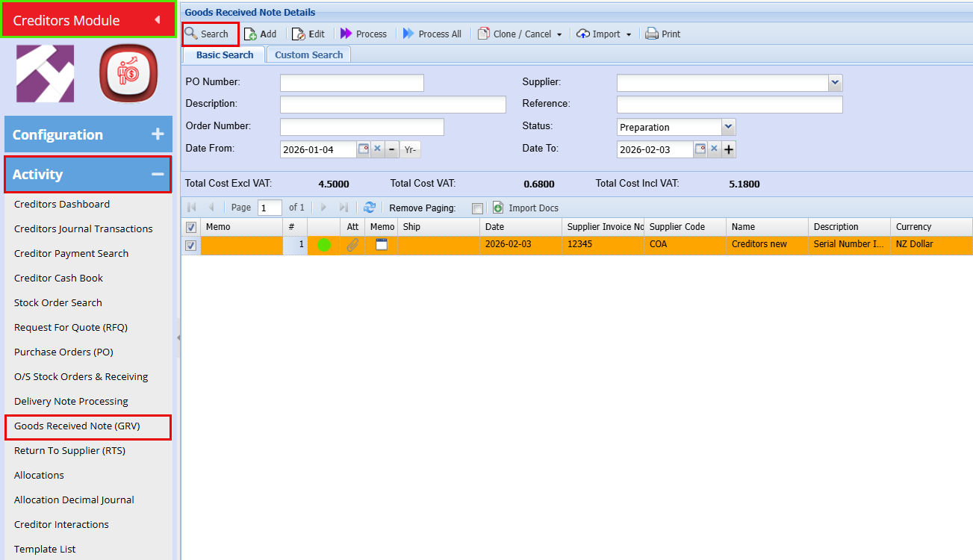This screenshot has width=973, height=560.
Task: Switch to the Custom Search tab
Action: pos(308,55)
